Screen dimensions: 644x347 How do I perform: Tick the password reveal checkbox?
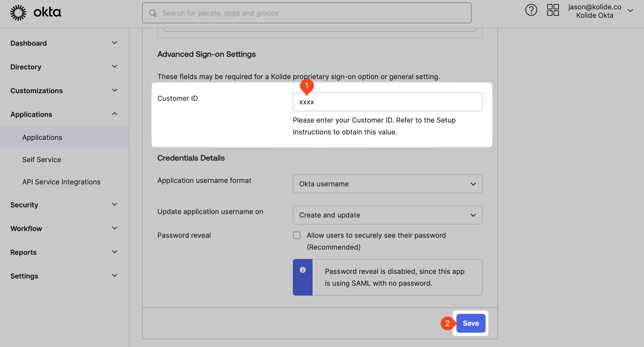(x=297, y=236)
